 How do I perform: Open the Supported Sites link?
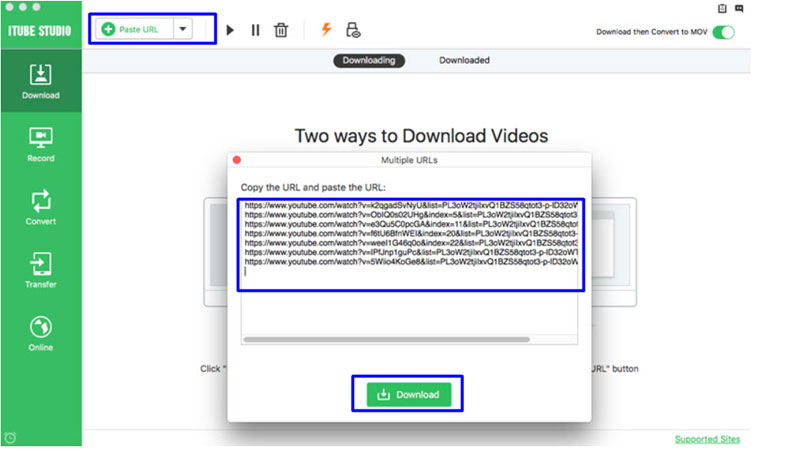(707, 439)
